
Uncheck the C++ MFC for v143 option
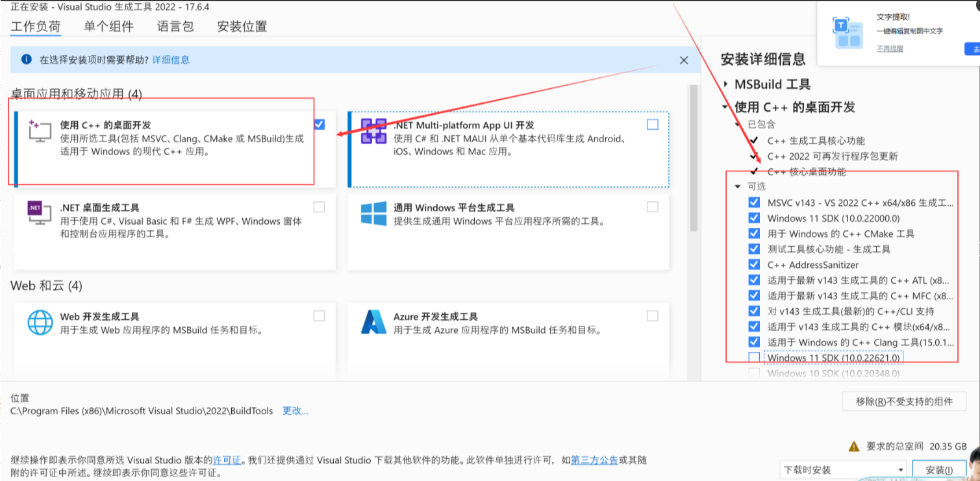coord(754,295)
